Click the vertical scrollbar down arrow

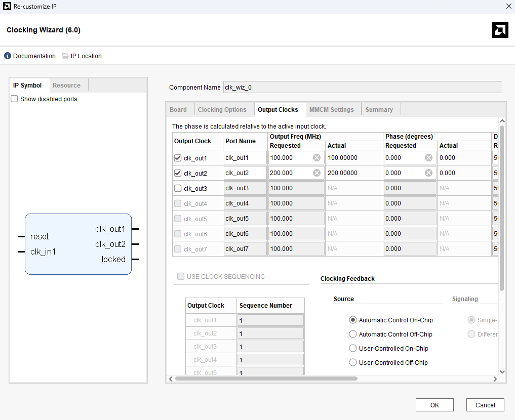coord(502,372)
